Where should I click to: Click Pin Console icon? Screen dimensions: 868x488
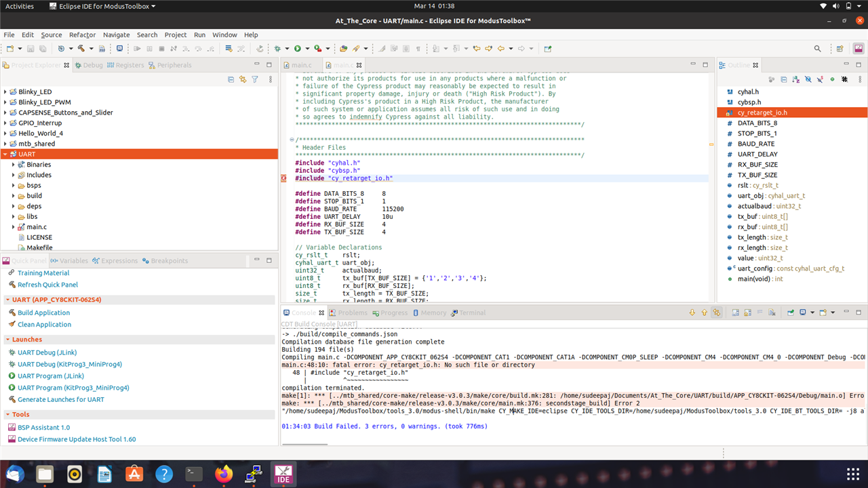791,312
